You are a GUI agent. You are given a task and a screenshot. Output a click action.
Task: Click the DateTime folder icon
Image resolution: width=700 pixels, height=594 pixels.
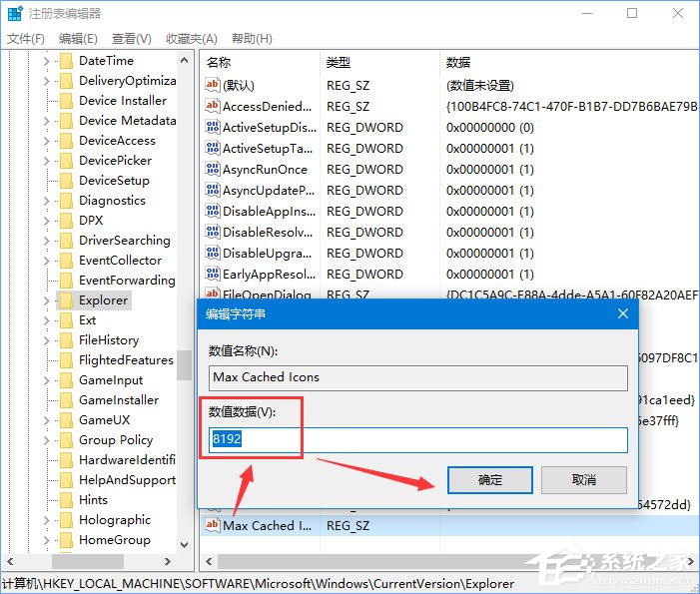[66, 61]
